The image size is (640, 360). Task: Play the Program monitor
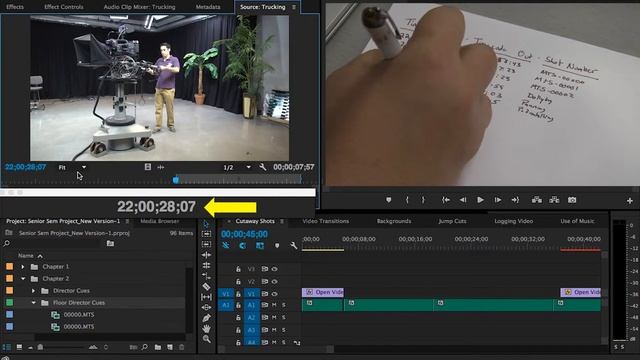[480, 200]
